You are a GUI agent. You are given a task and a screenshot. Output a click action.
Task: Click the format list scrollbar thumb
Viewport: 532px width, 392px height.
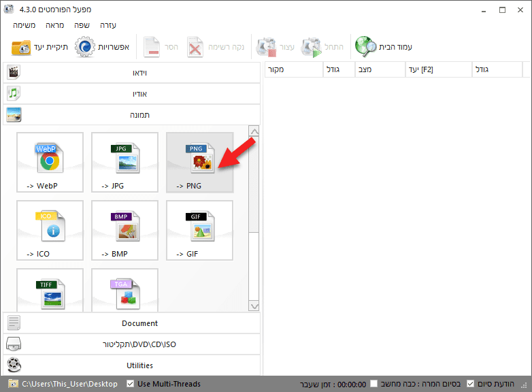tap(254, 184)
